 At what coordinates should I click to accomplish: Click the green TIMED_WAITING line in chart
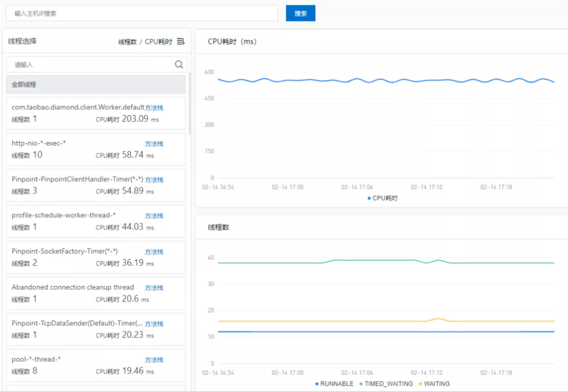(x=386, y=261)
